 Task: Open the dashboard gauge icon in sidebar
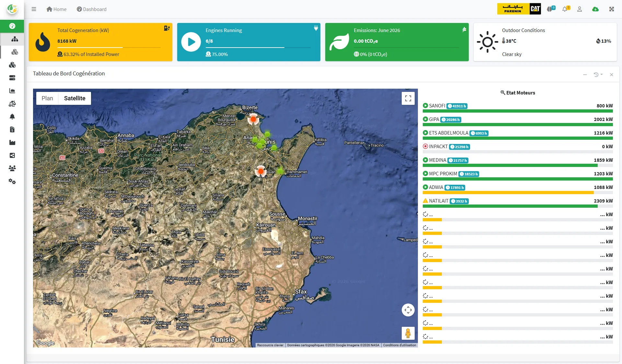click(x=12, y=26)
